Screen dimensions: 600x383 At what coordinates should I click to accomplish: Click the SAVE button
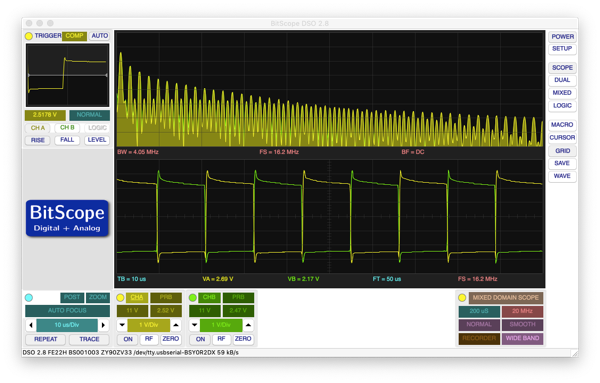click(x=562, y=163)
